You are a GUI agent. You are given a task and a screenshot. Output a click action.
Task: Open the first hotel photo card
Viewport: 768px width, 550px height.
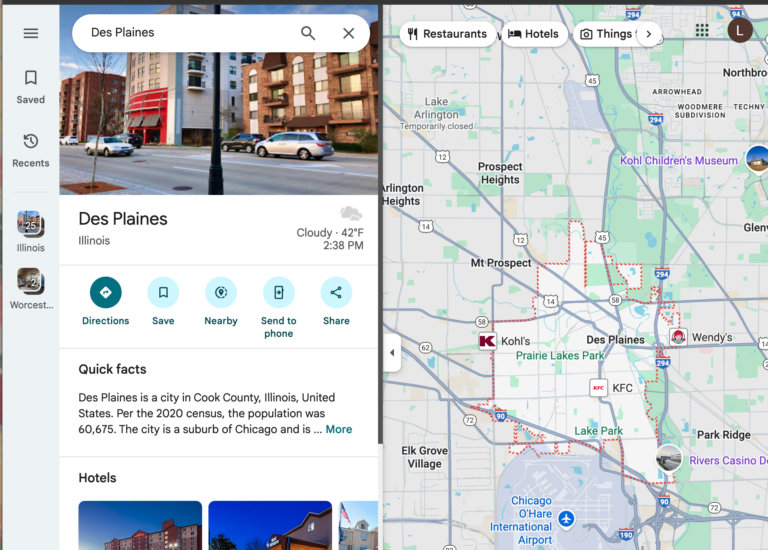point(140,525)
